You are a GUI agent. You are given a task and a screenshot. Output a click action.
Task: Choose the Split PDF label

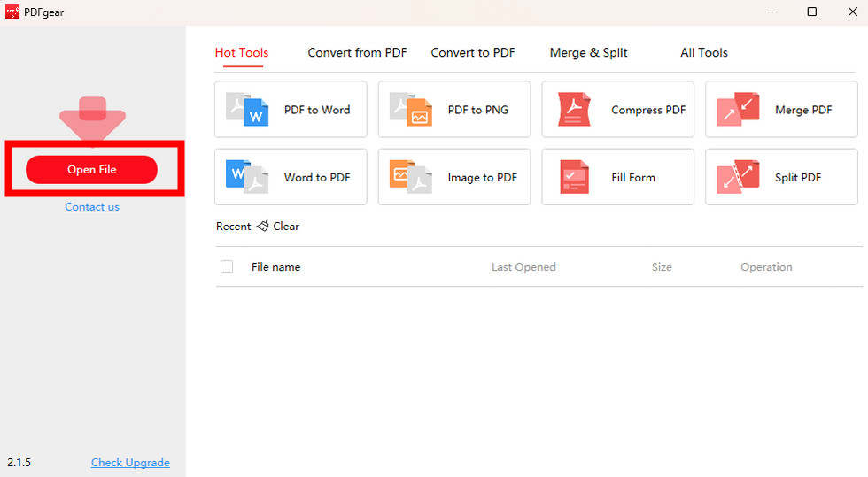[x=798, y=177]
